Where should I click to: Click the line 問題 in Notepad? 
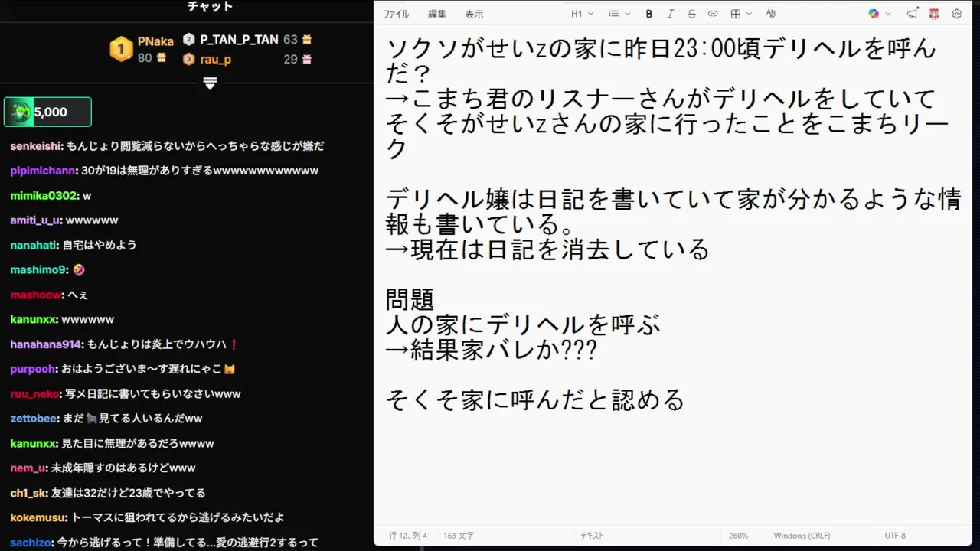(x=410, y=299)
